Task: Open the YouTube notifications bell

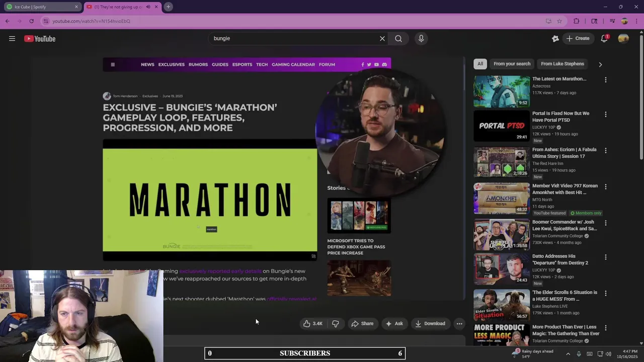Action: tap(604, 38)
